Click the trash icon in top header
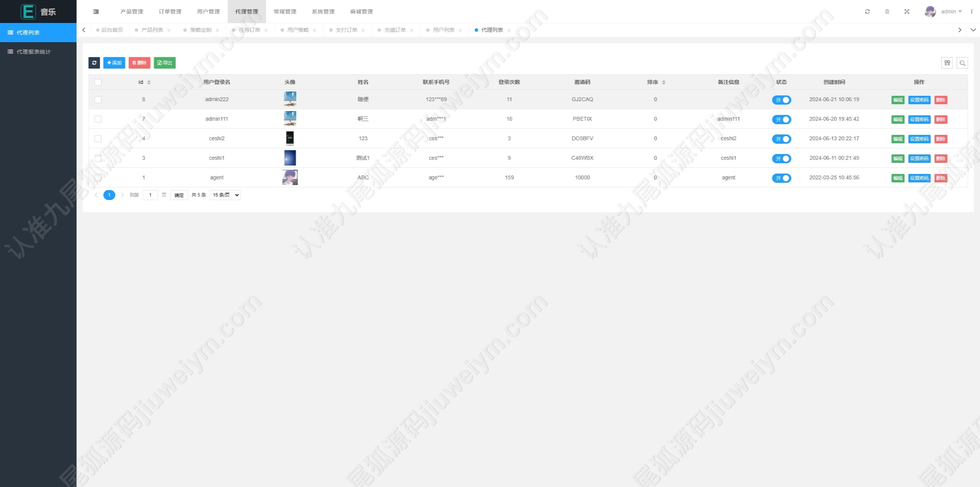 [887, 11]
